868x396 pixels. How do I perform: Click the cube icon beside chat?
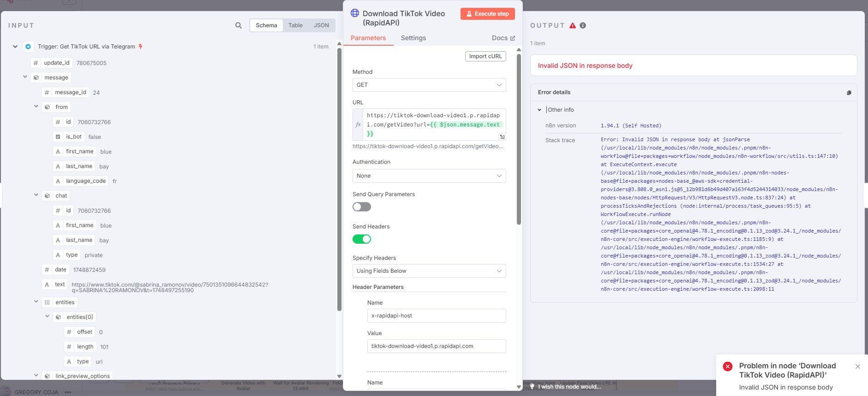pos(47,196)
